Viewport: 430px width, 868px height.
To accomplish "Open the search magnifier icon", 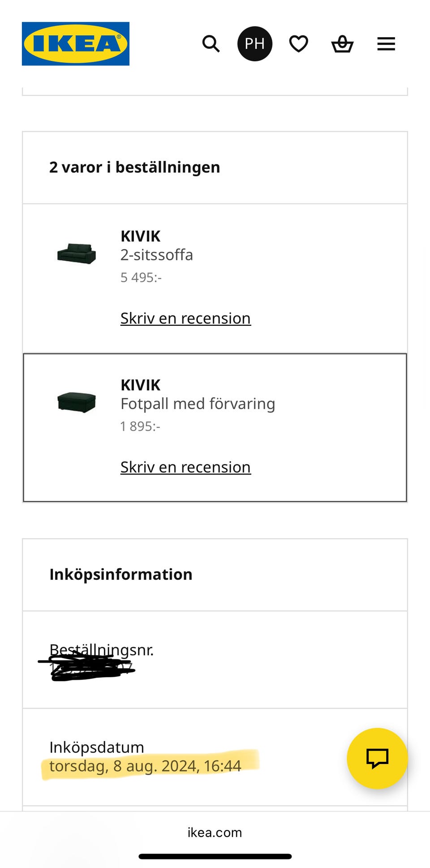I will click(x=211, y=44).
